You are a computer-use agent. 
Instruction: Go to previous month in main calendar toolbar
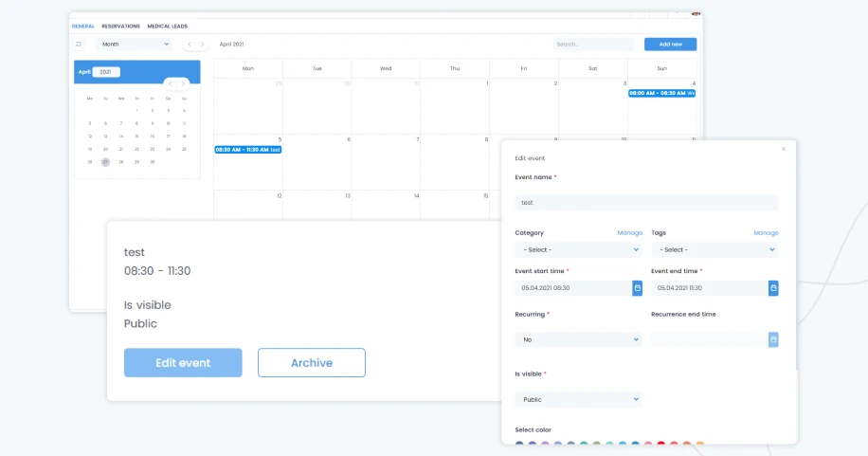pos(190,45)
